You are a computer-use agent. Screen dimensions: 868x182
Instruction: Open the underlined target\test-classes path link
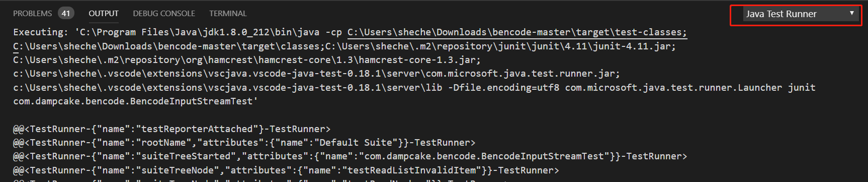tap(517, 32)
